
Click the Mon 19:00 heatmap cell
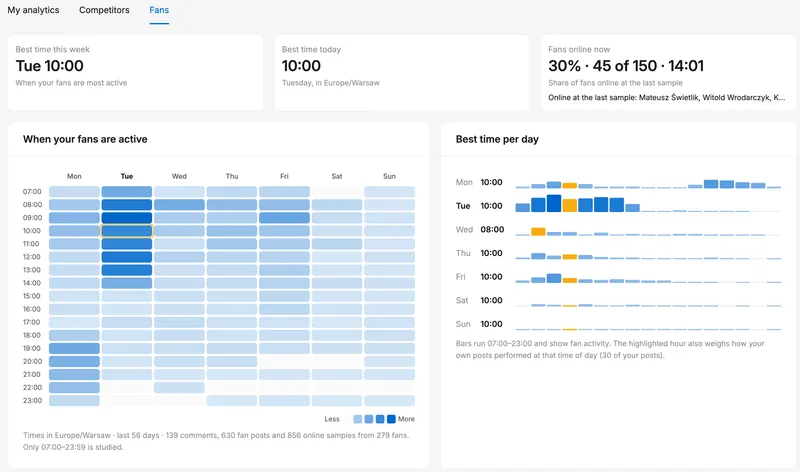pyautogui.click(x=74, y=349)
